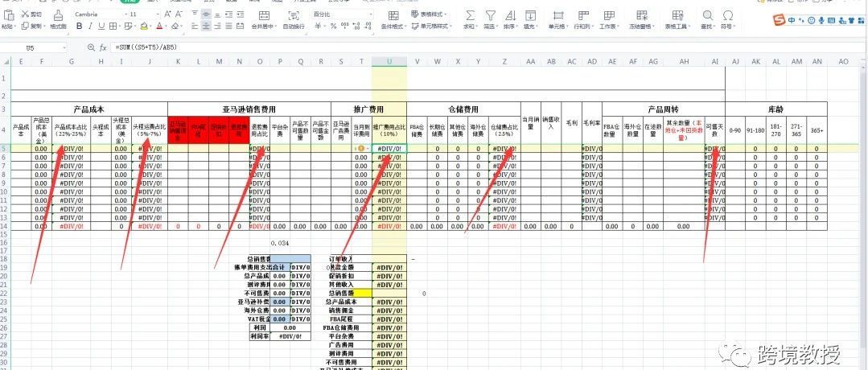Click the zoom magnifier beside fx
The width and height of the screenshot is (868, 370).
pos(92,48)
